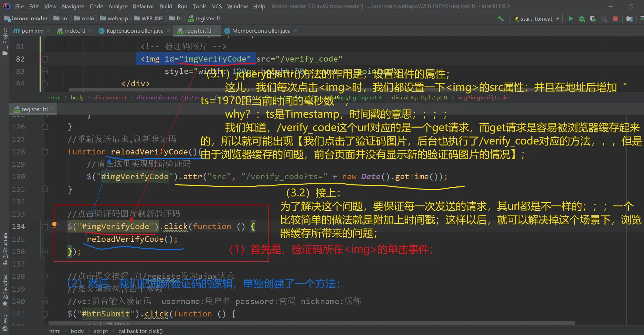Screen dimensions: 644x335
Task: Start debugging with the green bug icon
Action: click(582, 19)
